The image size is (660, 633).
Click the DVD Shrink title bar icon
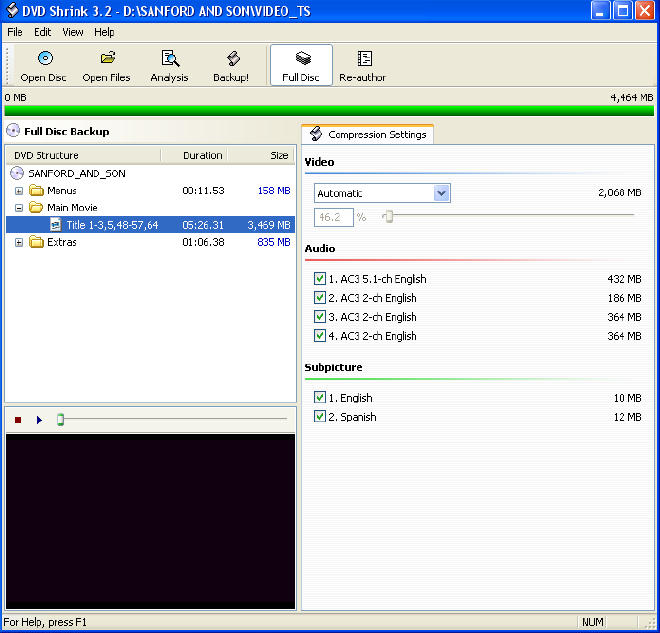[12, 11]
